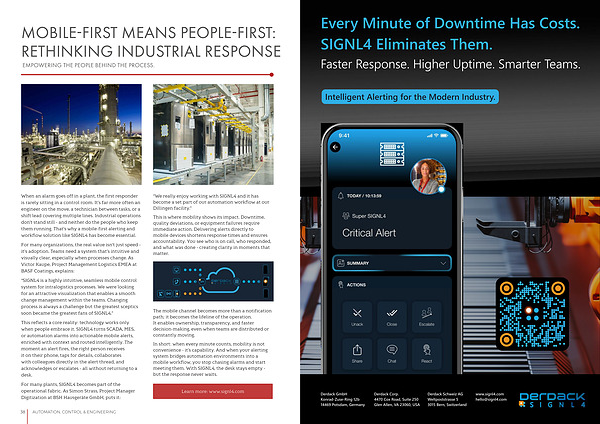Viewport: 600px width, 424px height.
Task: Open the Critical Alert card
Action: 392,227
